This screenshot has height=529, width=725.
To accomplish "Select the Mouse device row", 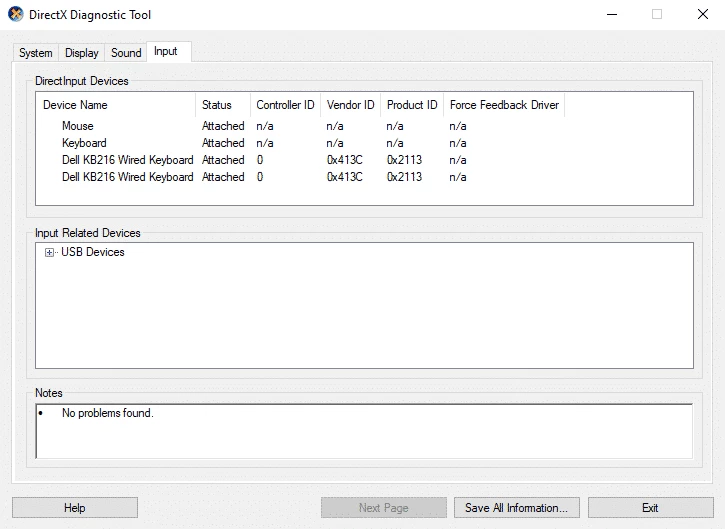I will [x=78, y=126].
